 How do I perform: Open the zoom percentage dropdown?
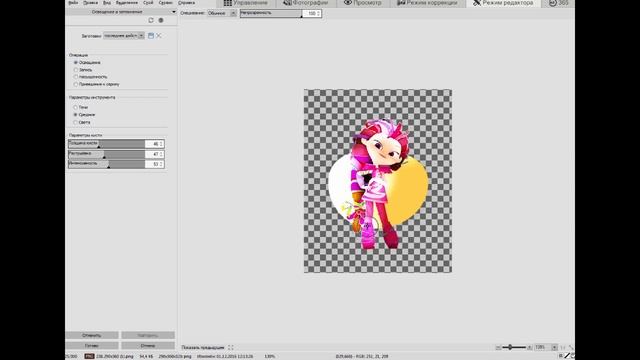tap(554, 347)
